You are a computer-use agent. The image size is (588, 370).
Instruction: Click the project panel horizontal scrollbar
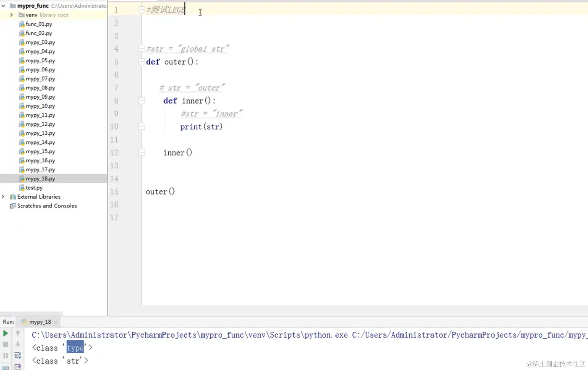(x=32, y=313)
